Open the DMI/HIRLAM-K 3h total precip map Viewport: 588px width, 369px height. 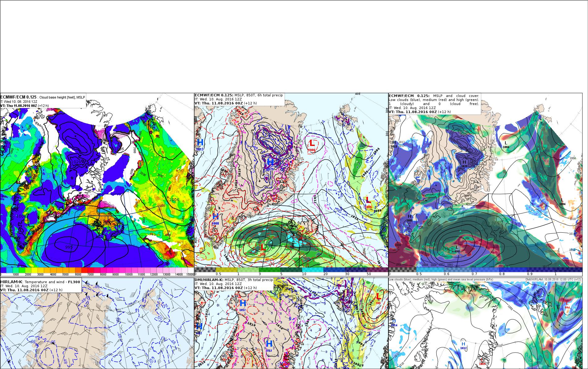[291, 323]
